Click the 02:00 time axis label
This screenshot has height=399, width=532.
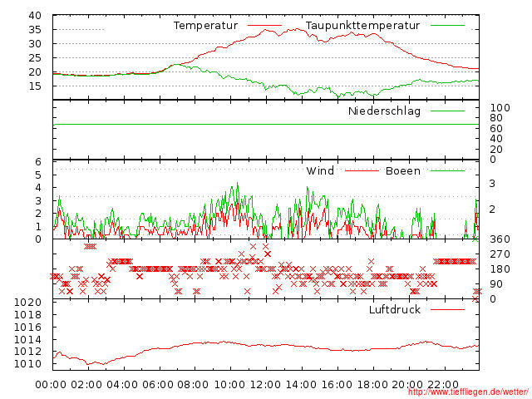pyautogui.click(x=86, y=385)
